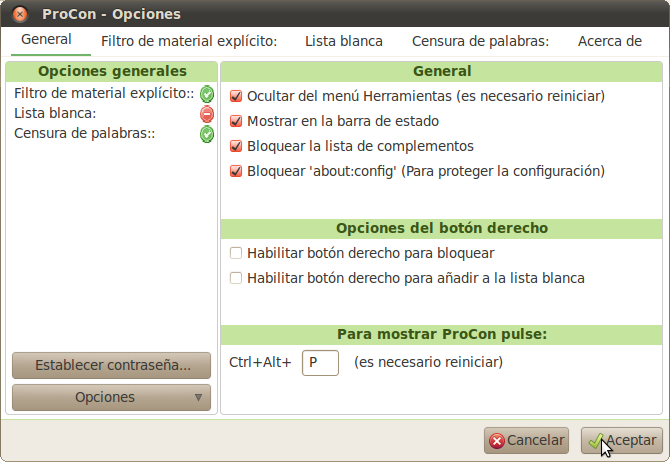This screenshot has width=670, height=462.
Task: Select the Censura de palabras:: row label
Action: pos(85,133)
